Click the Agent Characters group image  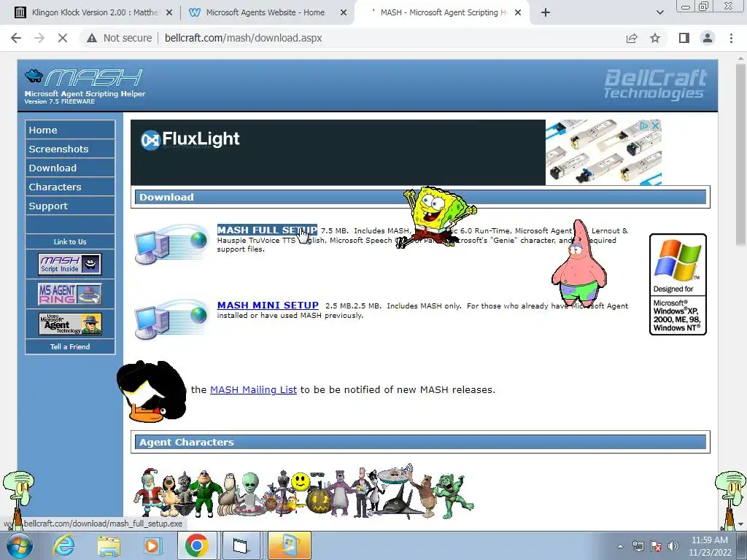coord(303,491)
